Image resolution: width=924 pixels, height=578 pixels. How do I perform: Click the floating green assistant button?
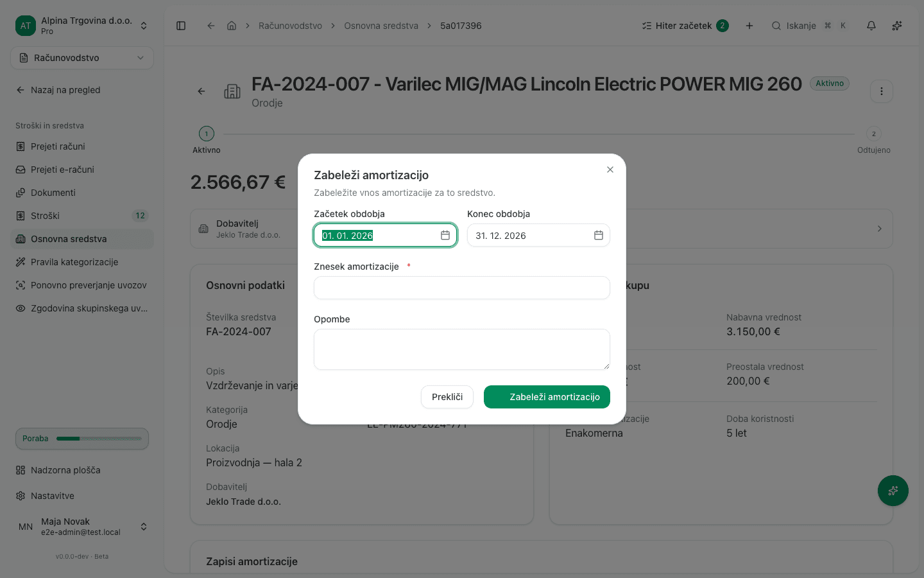coord(893,491)
